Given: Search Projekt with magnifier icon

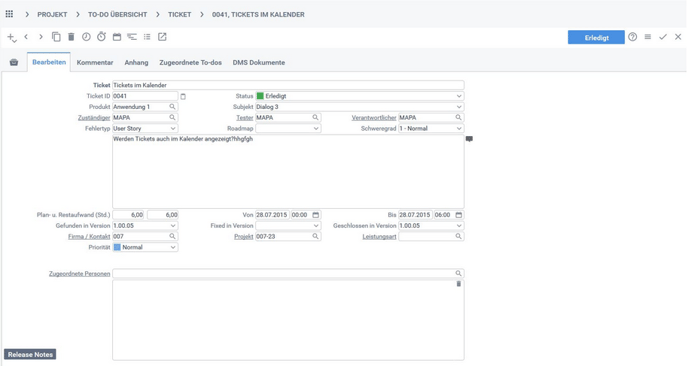Looking at the screenshot, I should point(315,236).
